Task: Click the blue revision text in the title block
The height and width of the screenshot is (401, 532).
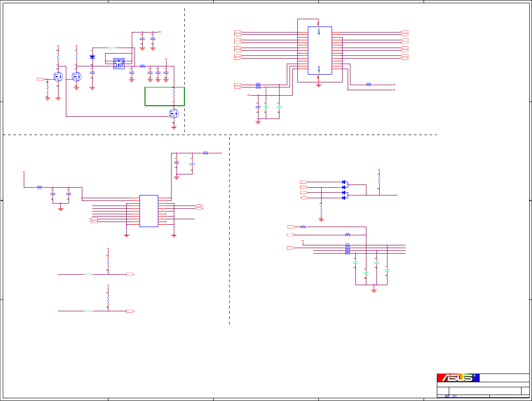Action: (451, 396)
